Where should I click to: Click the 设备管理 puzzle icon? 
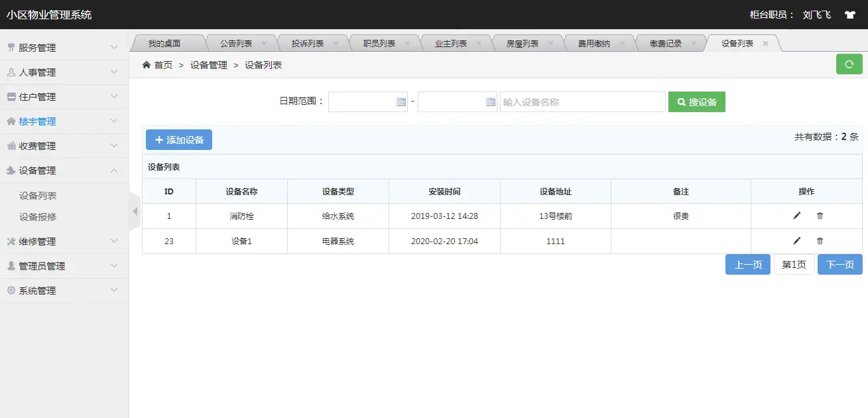11,171
